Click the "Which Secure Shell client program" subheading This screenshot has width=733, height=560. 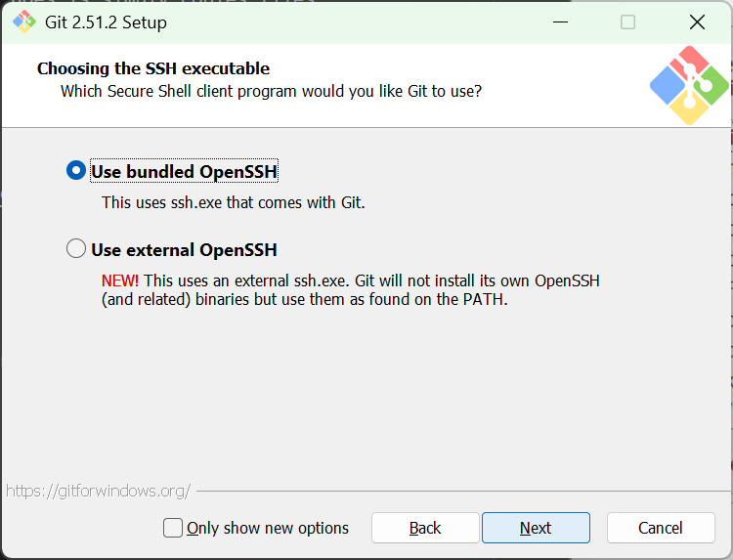click(x=271, y=92)
